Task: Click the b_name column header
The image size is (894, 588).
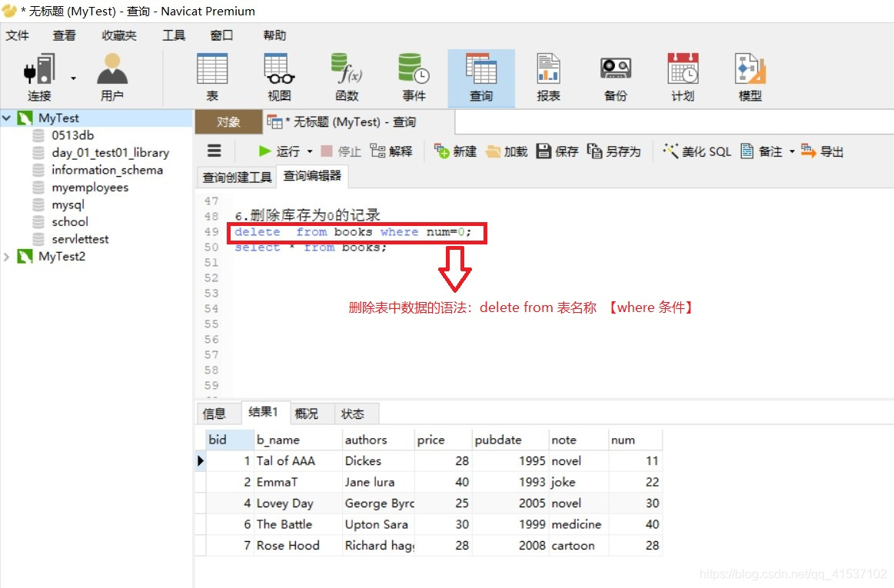Action: coord(297,440)
